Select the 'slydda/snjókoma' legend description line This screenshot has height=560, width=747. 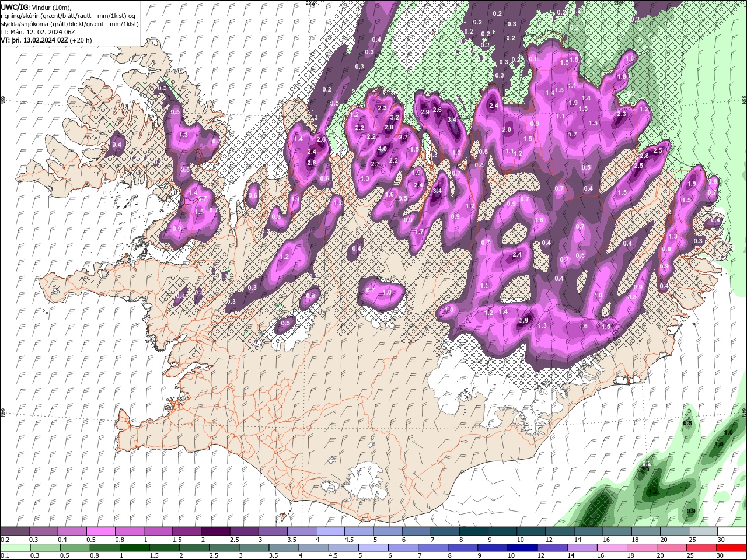(x=69, y=24)
